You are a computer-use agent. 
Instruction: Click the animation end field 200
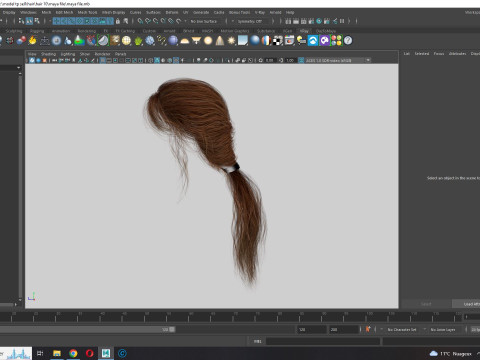click(344, 329)
